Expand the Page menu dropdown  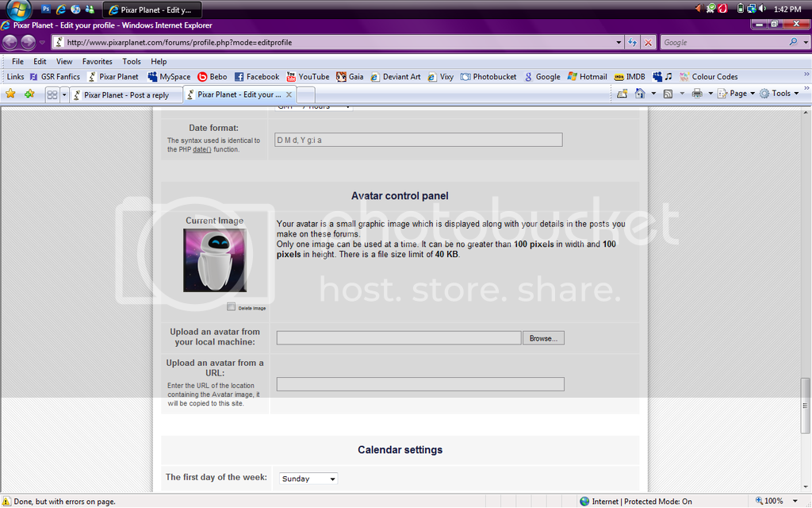click(737, 94)
